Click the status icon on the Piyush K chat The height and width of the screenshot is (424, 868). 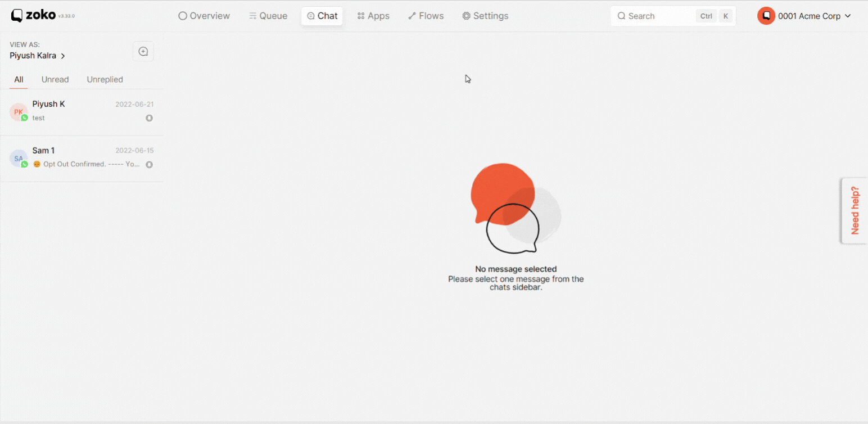150,118
